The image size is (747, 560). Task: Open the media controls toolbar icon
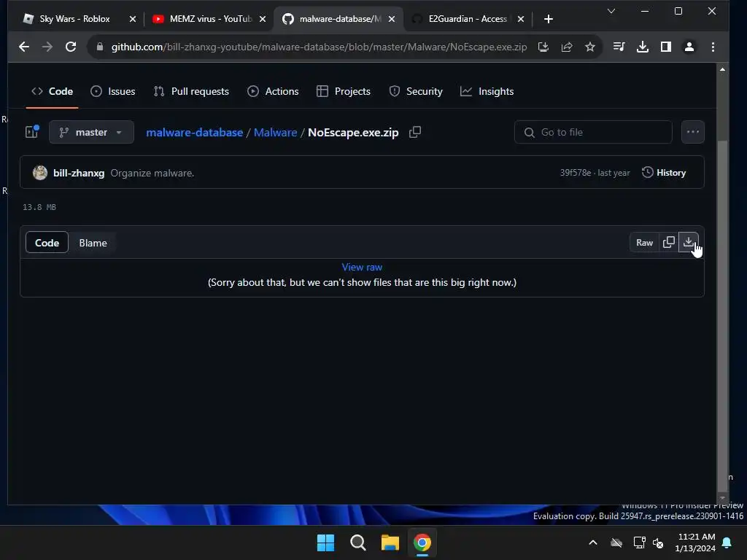pos(619,47)
